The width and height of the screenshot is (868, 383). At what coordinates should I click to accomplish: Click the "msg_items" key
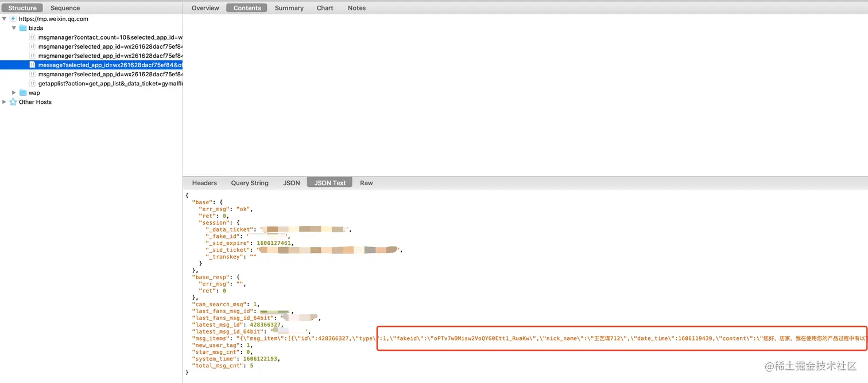[210, 339]
